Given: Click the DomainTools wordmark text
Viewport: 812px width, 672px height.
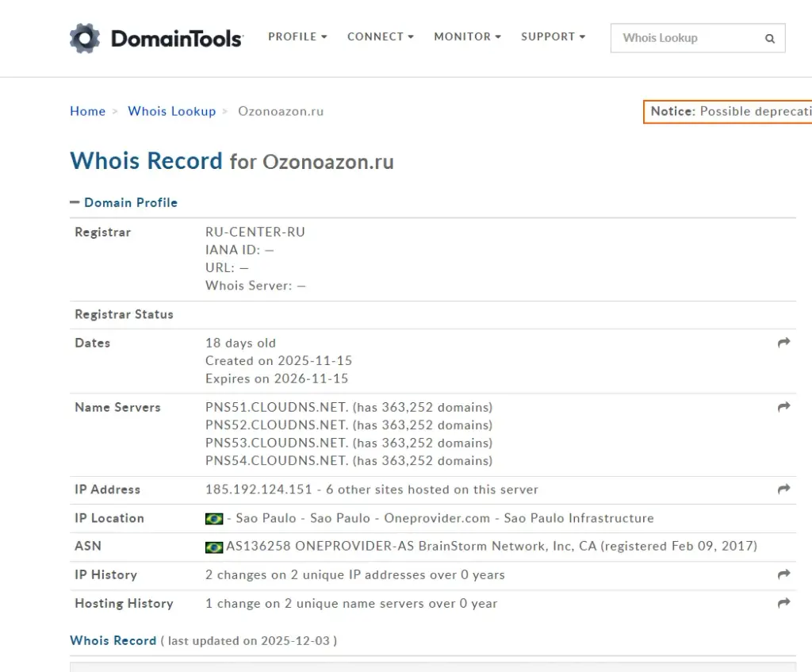Looking at the screenshot, I should tap(177, 39).
